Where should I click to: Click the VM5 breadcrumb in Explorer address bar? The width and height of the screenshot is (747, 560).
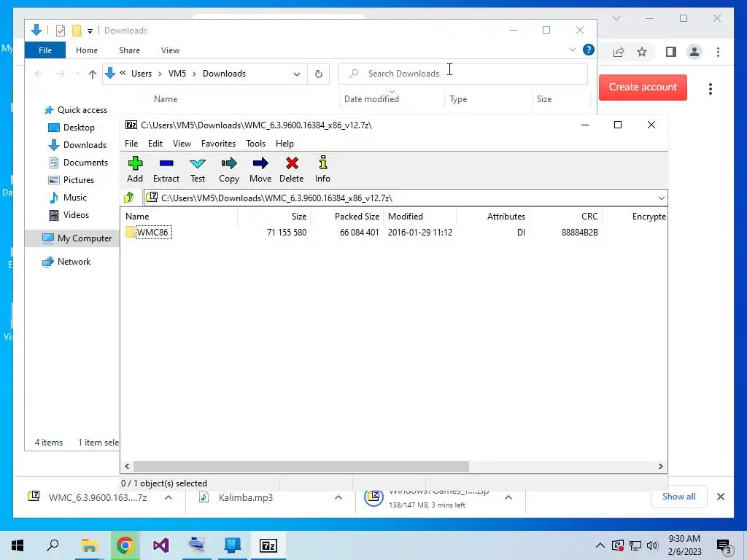tap(177, 74)
